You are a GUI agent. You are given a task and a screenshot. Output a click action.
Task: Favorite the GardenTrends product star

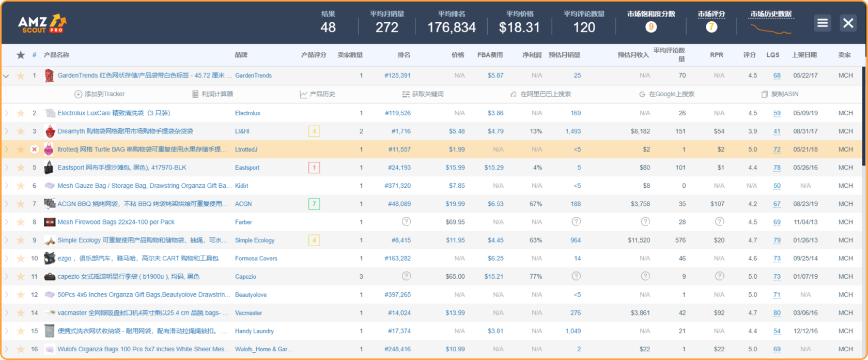click(x=21, y=76)
